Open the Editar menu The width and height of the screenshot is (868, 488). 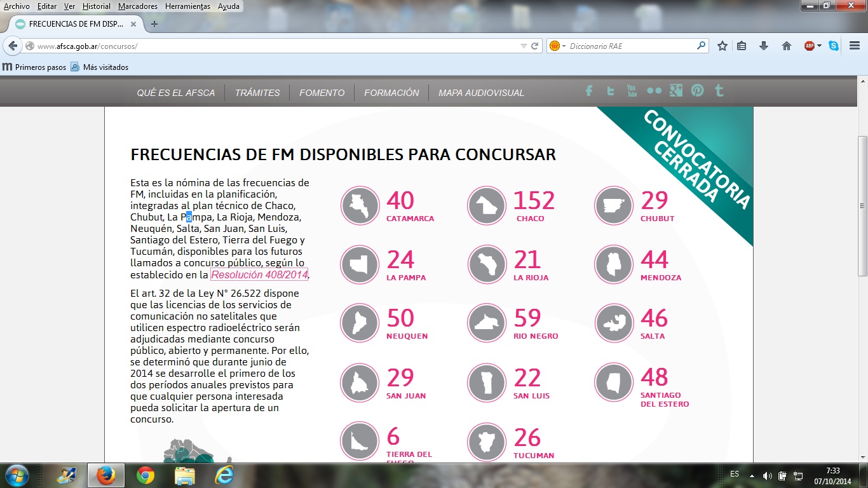click(x=46, y=6)
